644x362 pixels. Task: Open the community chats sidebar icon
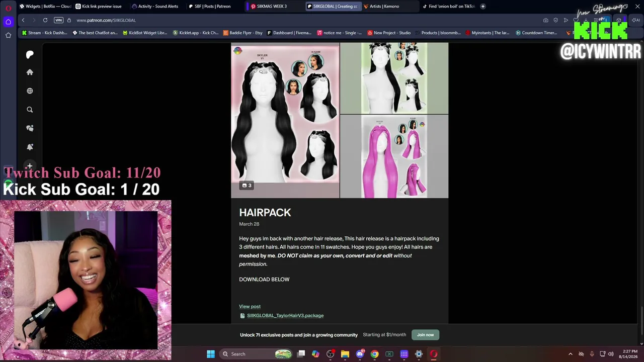tap(30, 128)
